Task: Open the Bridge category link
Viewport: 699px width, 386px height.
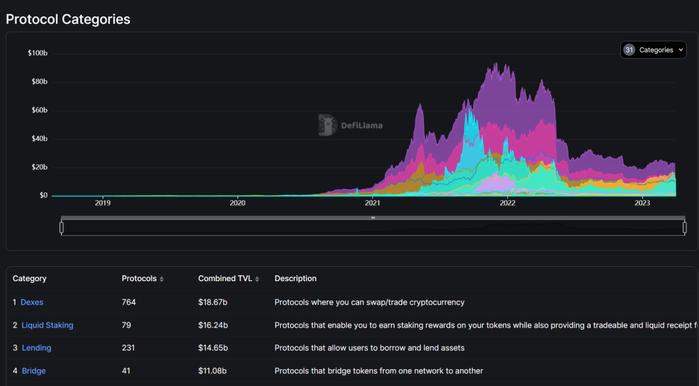Action: [x=34, y=371]
